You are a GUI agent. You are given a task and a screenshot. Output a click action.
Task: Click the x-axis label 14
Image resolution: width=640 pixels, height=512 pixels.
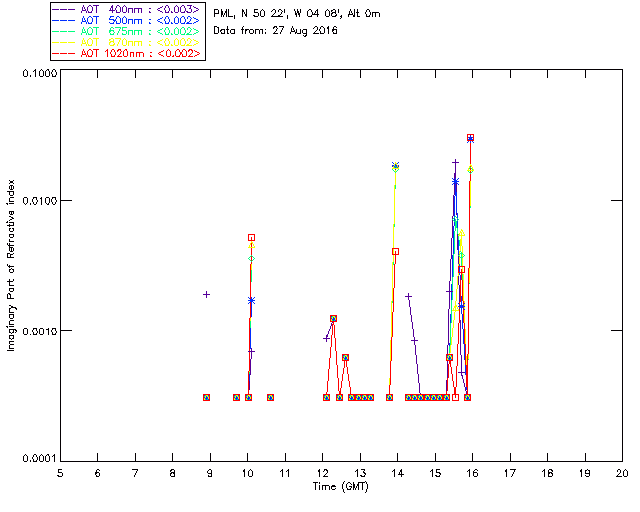[398, 473]
